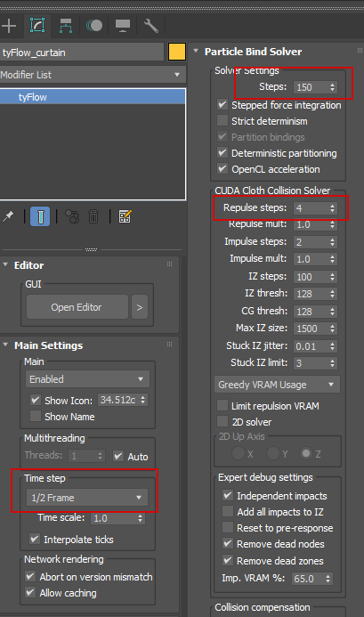The image size is (364, 617).
Task: Select tyFlow in the modifier stack
Action: pos(93,97)
